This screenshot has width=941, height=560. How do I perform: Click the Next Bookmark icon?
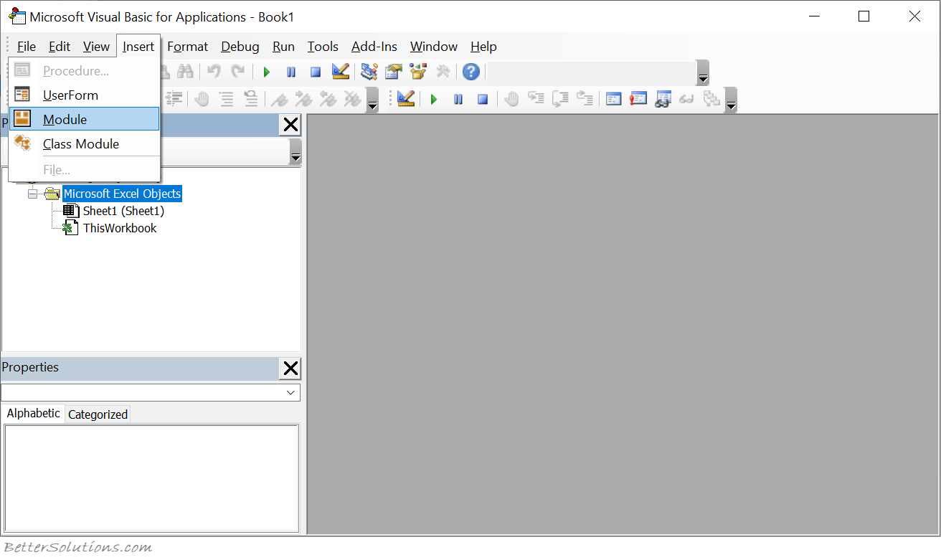click(303, 99)
